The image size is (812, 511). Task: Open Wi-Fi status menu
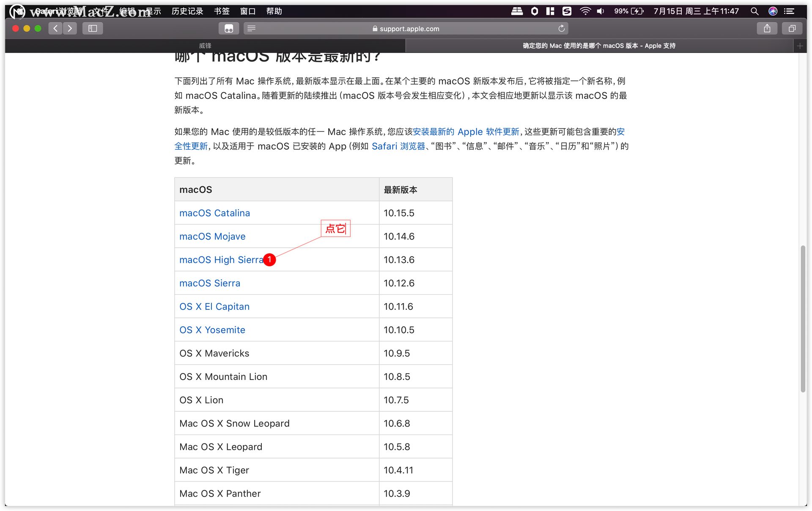click(x=585, y=11)
